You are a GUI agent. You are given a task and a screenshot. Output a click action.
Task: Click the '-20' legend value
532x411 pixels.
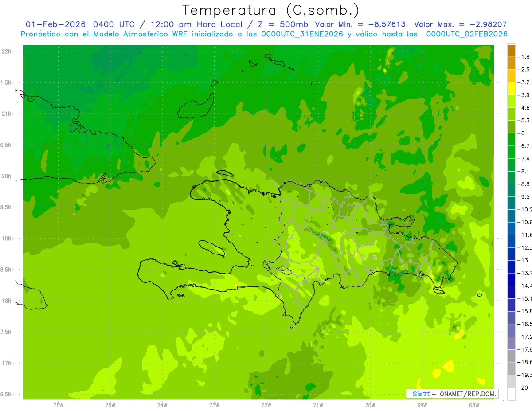point(523,388)
